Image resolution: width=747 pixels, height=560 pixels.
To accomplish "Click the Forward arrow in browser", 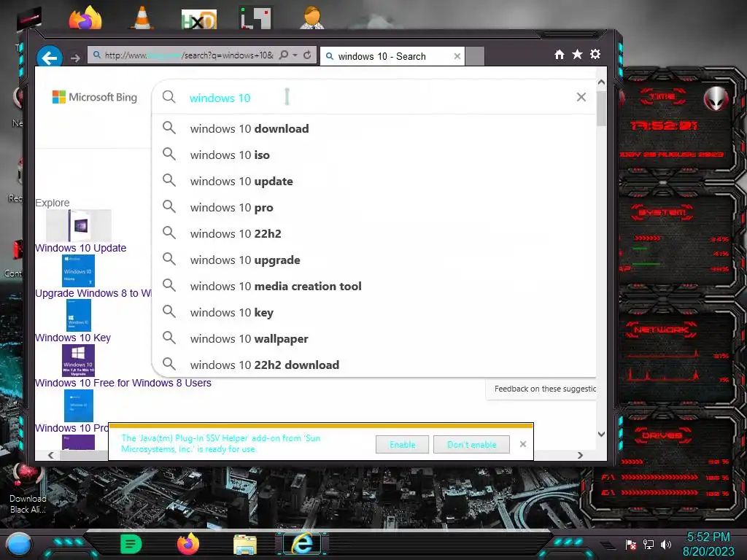I will 75,58.
